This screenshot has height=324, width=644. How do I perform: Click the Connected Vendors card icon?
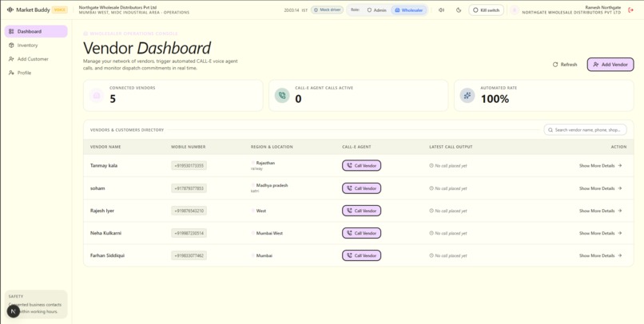pos(97,96)
